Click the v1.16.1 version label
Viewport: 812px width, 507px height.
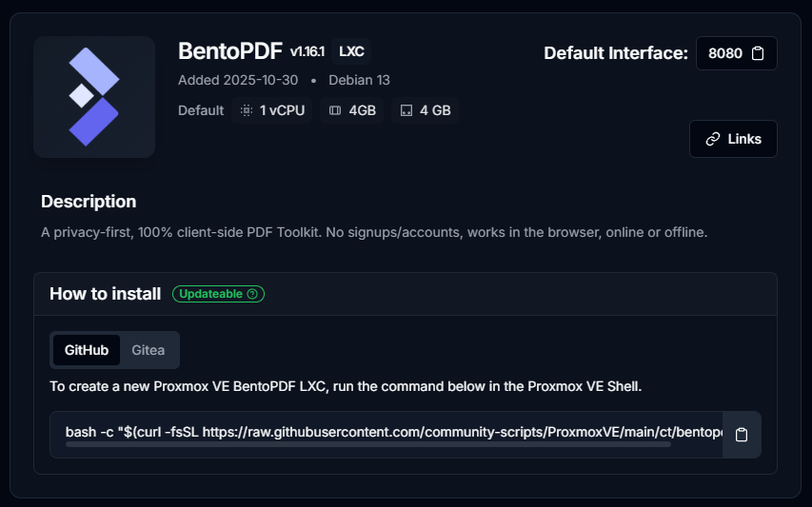click(309, 51)
